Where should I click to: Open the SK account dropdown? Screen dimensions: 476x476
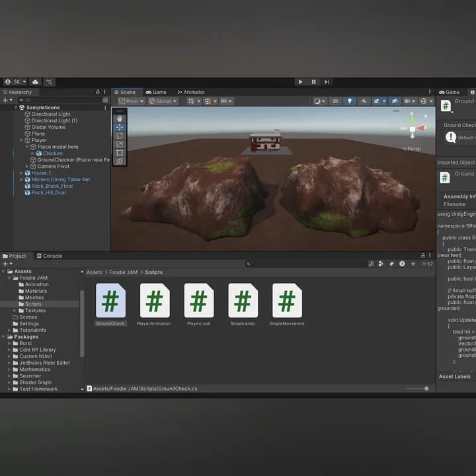coord(15,82)
